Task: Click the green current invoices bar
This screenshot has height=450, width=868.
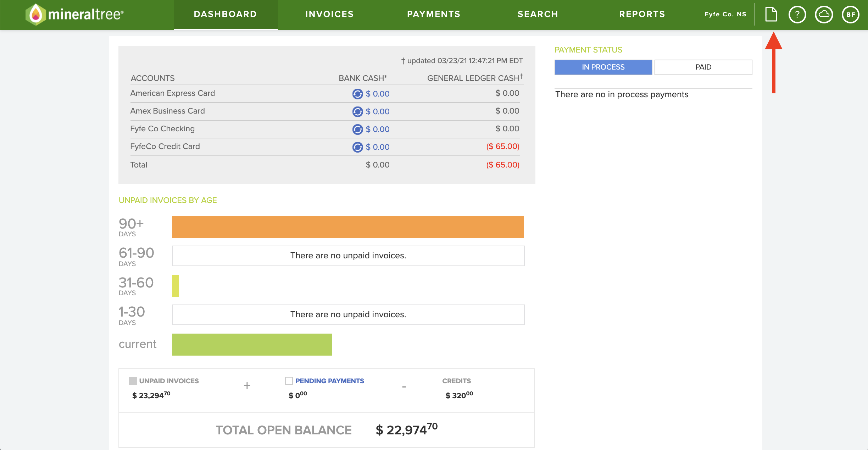Action: (x=252, y=345)
